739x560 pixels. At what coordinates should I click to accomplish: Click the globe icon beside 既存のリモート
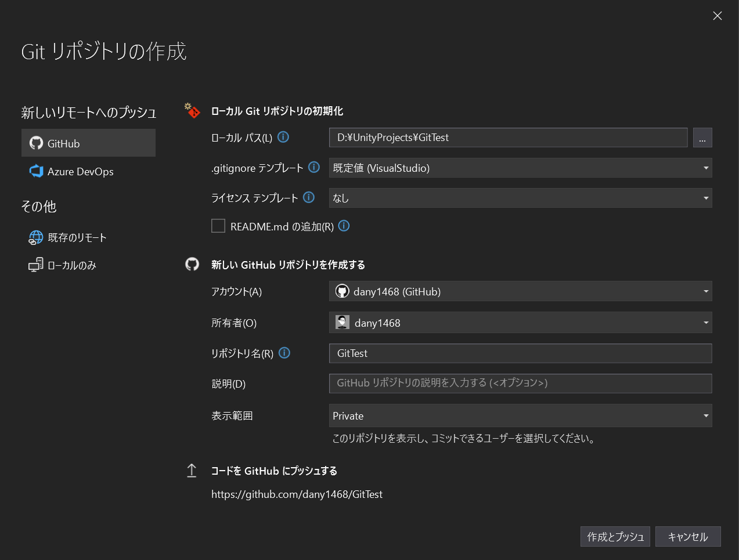pyautogui.click(x=36, y=237)
